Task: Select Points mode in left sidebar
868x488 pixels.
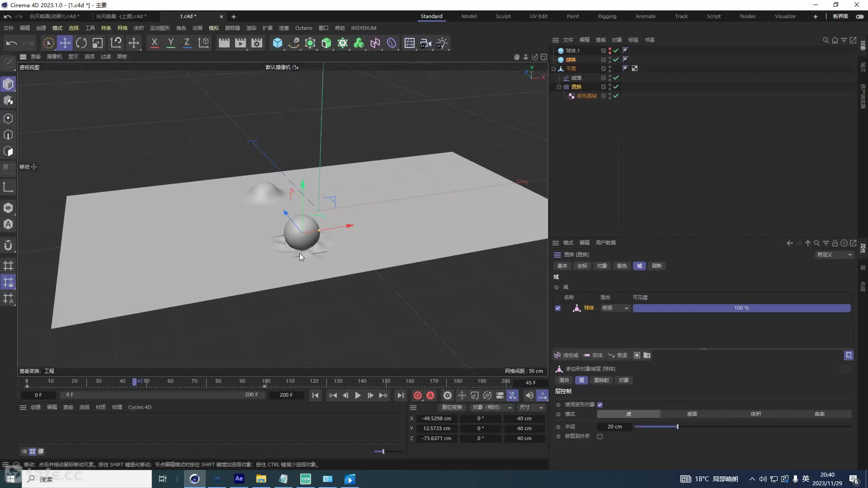Action: (x=8, y=118)
